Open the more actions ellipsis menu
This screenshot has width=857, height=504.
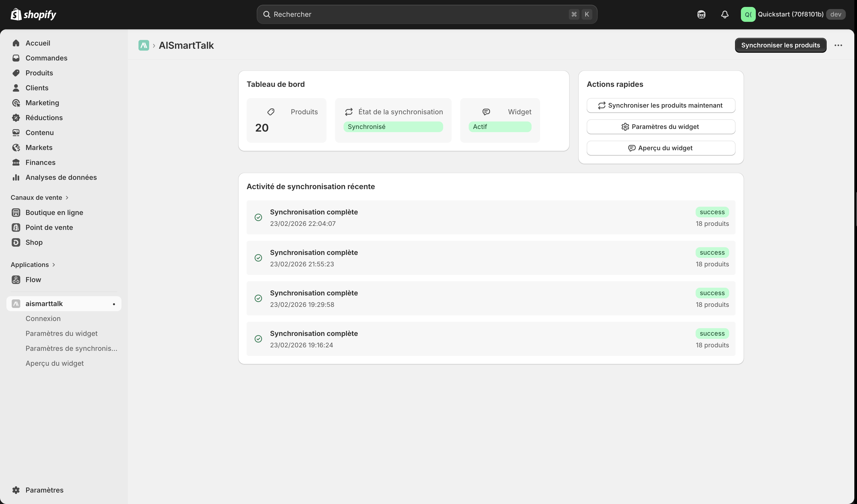(839, 45)
